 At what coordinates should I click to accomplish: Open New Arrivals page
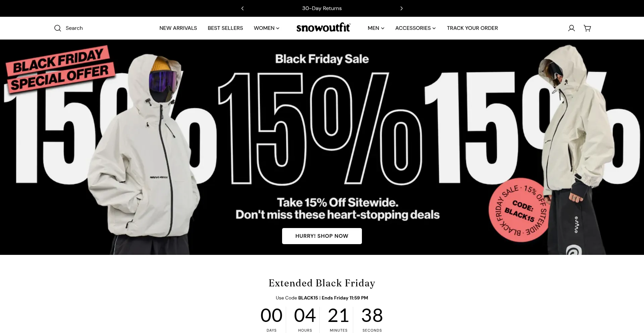tap(178, 28)
